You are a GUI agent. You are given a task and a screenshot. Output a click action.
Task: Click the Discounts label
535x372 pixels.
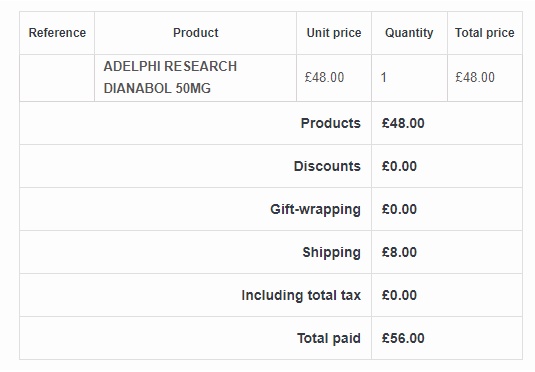coord(327,166)
